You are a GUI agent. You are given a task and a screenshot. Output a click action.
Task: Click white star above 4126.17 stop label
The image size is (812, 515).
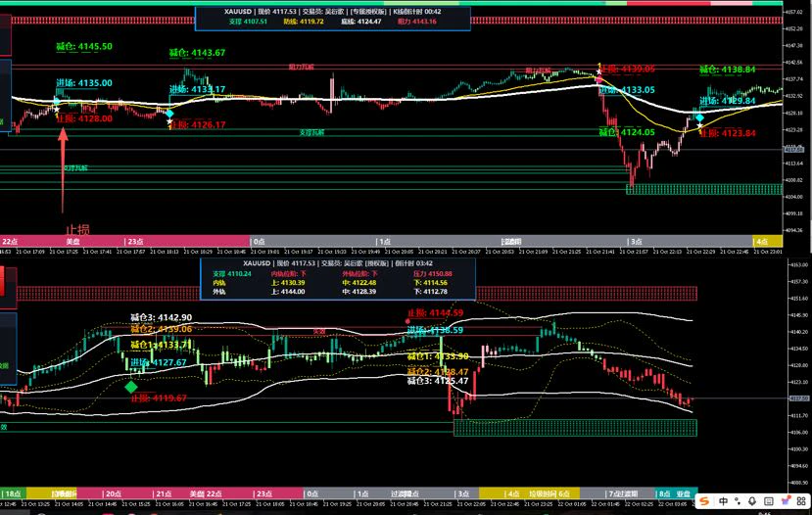169,121
